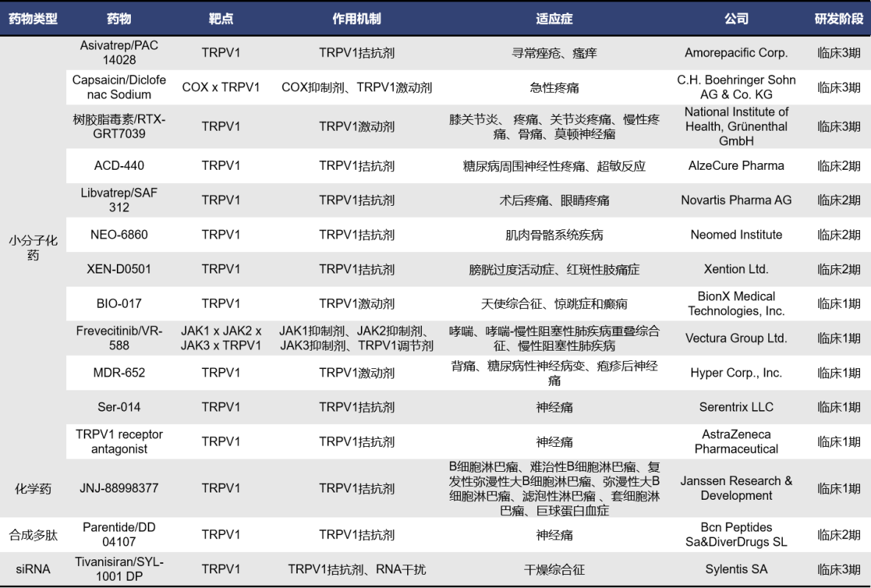Click the Xention Ltd. company cell
The image size is (871, 588).
(736, 269)
